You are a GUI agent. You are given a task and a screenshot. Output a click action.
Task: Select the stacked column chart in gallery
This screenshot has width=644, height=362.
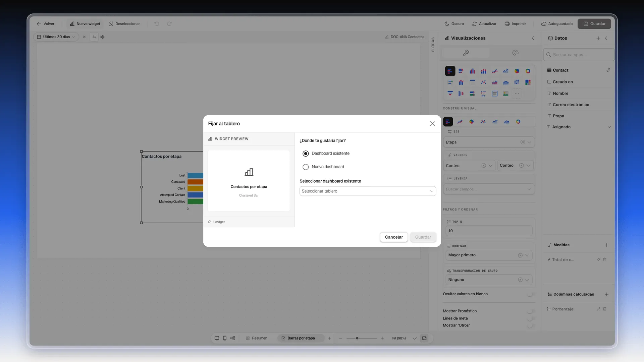click(483, 71)
